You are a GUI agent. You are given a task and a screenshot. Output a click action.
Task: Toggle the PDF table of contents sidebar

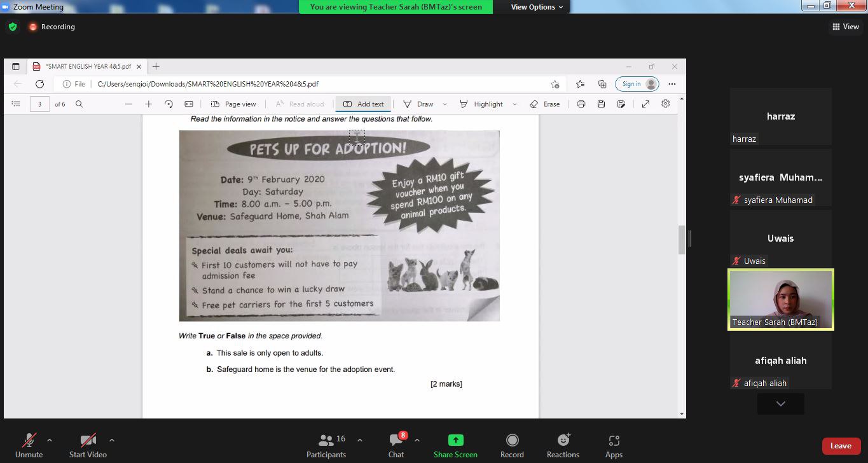tap(16, 104)
